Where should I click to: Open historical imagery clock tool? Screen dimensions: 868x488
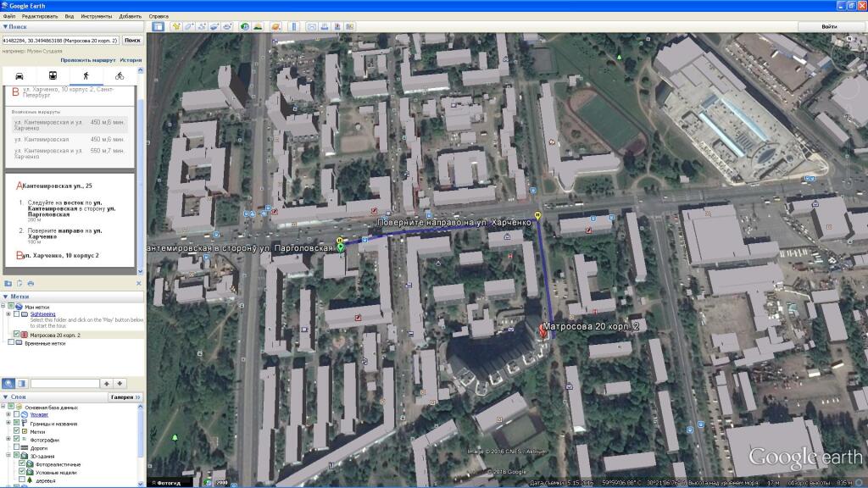pos(245,27)
